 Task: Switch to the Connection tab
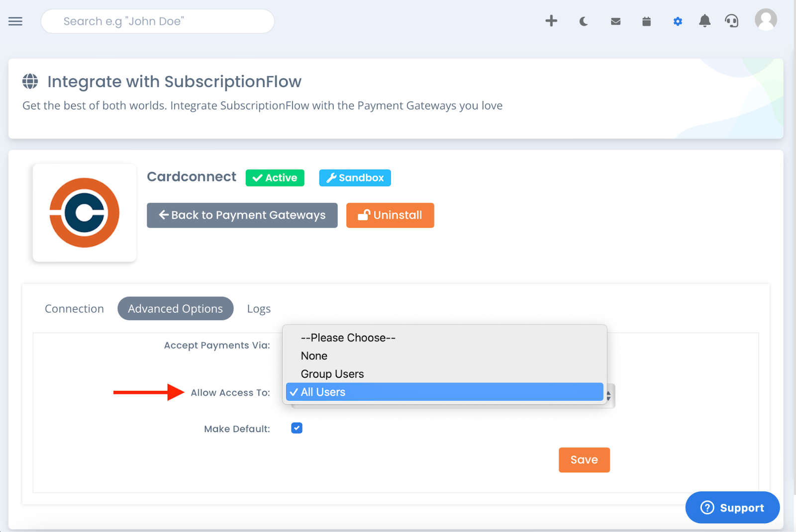pos(75,309)
